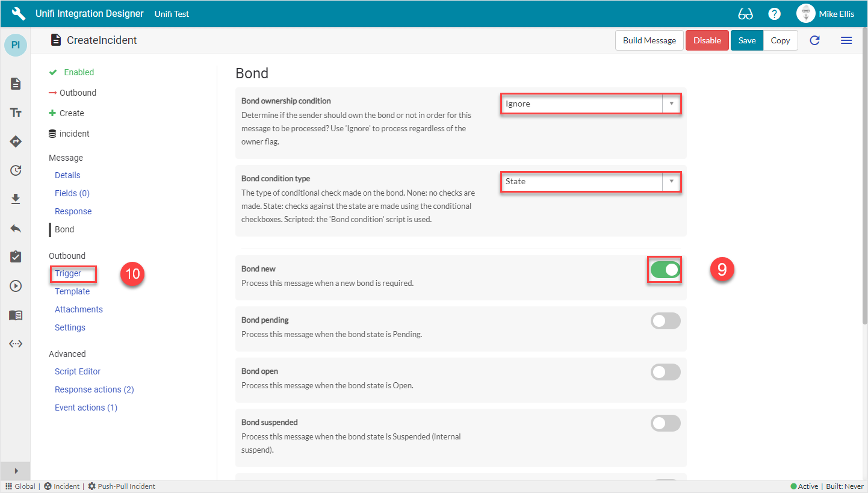Select the document icon in the left sidebar
The image size is (868, 493).
pyautogui.click(x=15, y=84)
